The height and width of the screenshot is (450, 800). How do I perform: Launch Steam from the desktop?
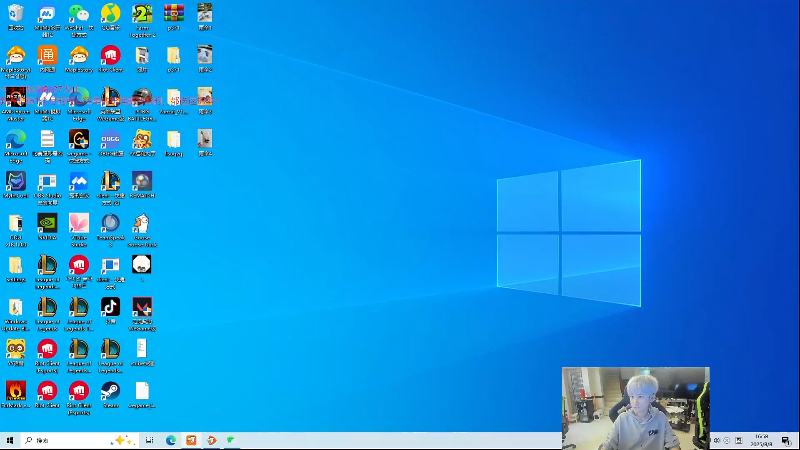pos(110,391)
